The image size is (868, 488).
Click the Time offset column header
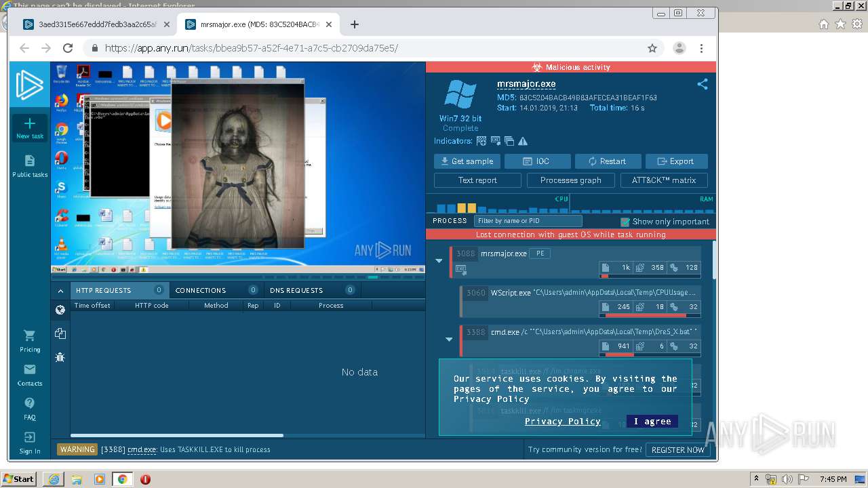tap(92, 306)
